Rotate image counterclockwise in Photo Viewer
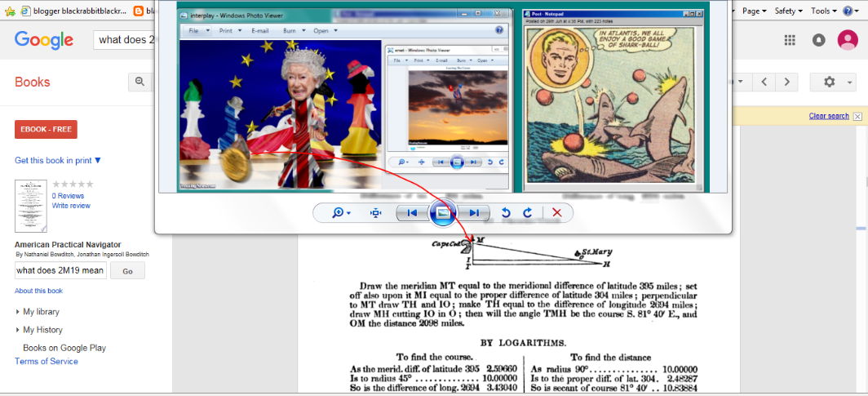 (506, 212)
